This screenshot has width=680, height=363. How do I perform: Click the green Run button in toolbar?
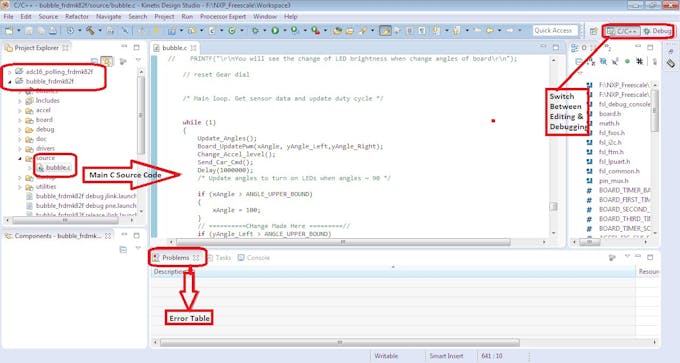[275, 30]
